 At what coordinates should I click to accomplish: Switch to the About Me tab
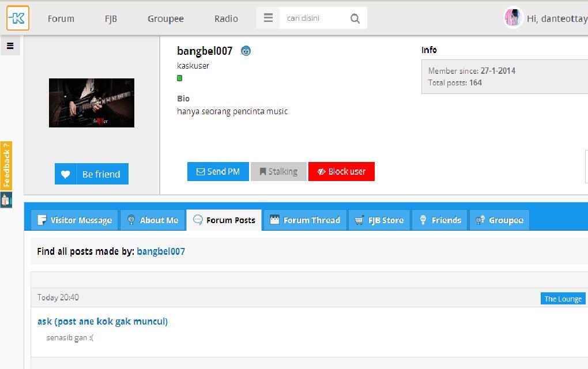[152, 220]
